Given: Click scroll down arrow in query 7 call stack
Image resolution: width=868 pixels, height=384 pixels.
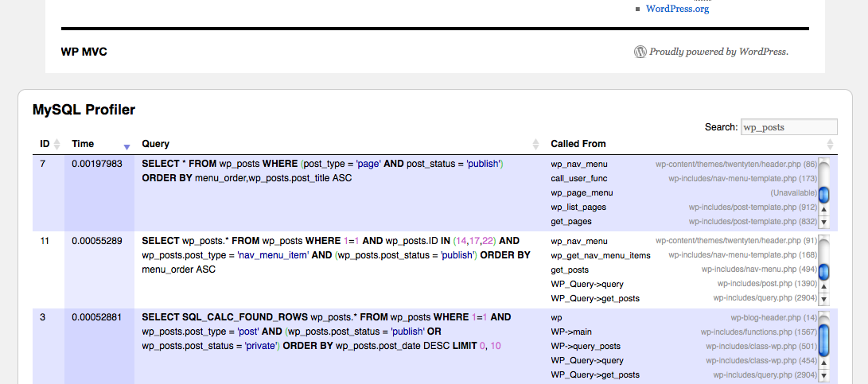Looking at the screenshot, I should tap(823, 222).
